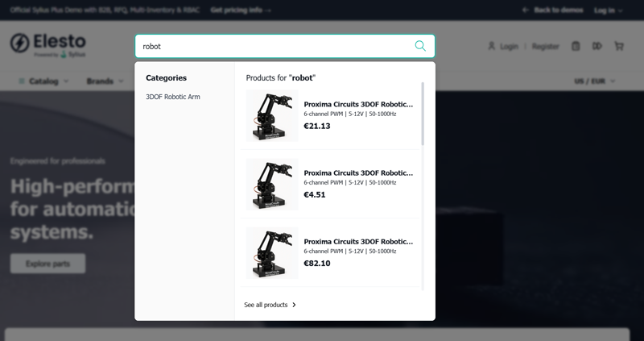Open the €21.13 Proxima Circuits product
This screenshot has height=341, width=644.
pyautogui.click(x=357, y=104)
